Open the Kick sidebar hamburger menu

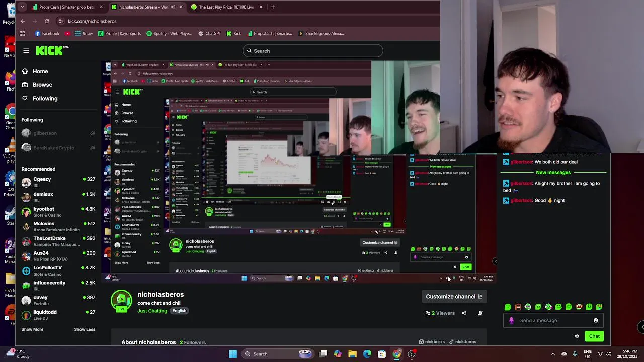click(x=26, y=51)
